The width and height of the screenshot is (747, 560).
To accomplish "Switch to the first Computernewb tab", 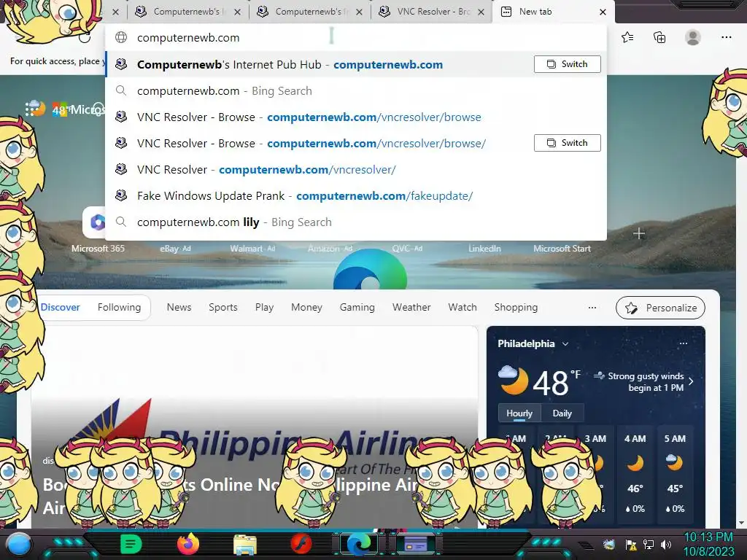I will point(187,12).
